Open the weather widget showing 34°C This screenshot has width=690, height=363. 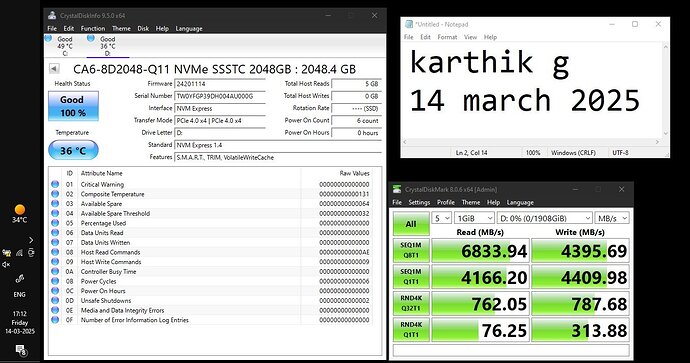(19, 214)
